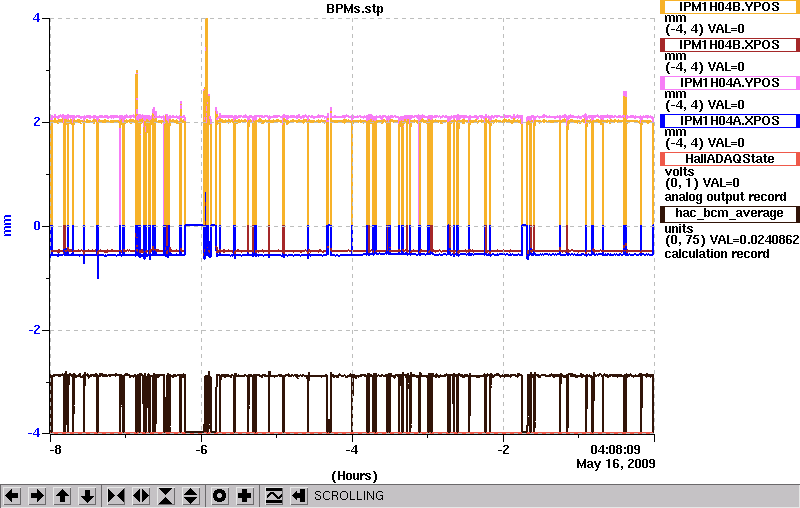800x508 pixels.
Task: Click the SCROLLING status label
Action: coord(348,496)
